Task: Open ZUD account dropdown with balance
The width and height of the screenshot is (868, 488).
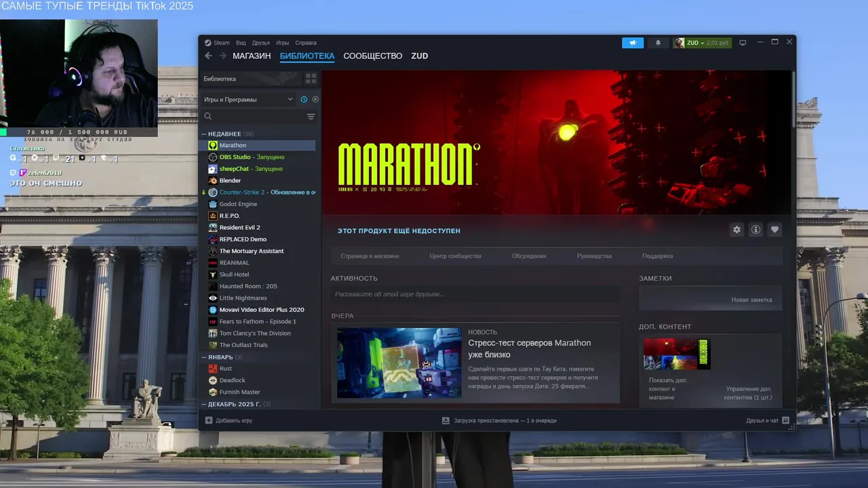Action: 702,43
